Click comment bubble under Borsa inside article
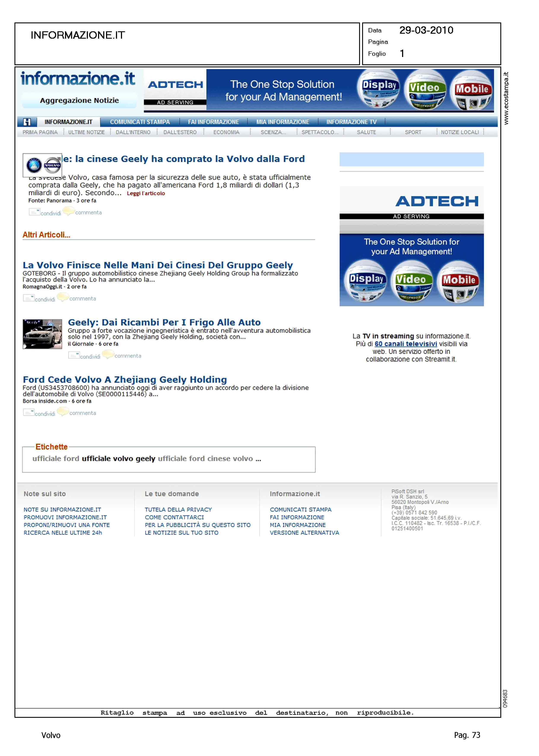The height and width of the screenshot is (756, 539). point(63,411)
